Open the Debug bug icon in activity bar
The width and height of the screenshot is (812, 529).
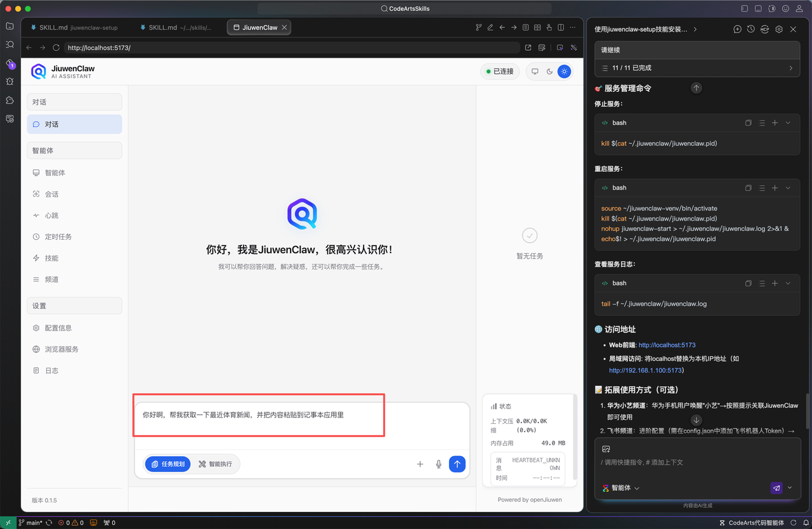click(x=10, y=82)
